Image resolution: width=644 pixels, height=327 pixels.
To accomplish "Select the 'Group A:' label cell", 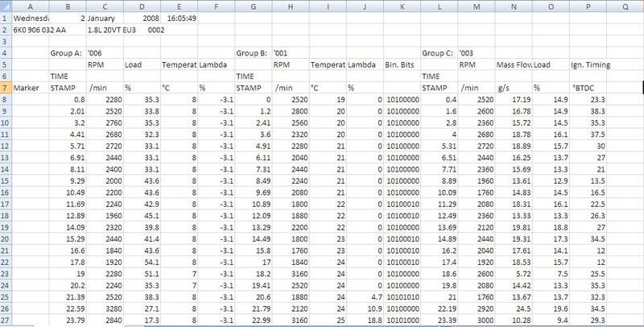I will click(x=68, y=53).
